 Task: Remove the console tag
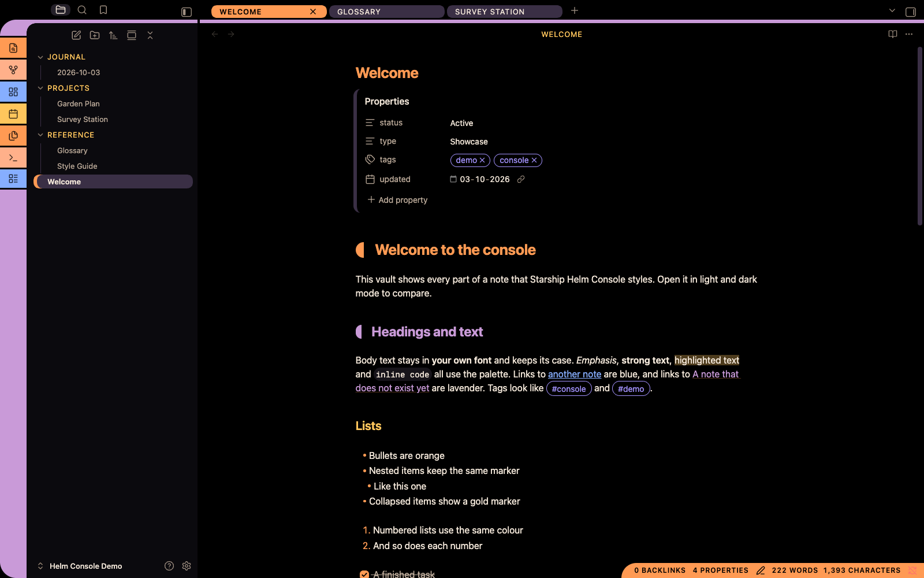[534, 161]
